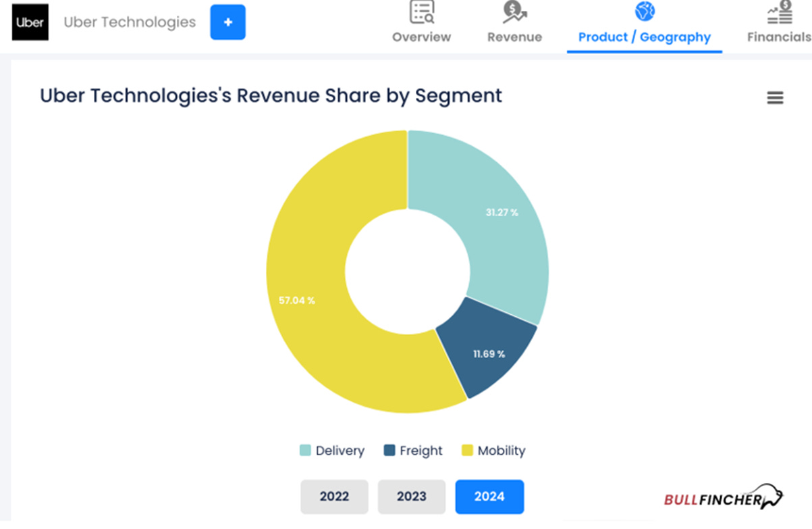Screen dimensions: 812x529
Task: Click the Revenue dollar growth icon
Action: click(515, 11)
